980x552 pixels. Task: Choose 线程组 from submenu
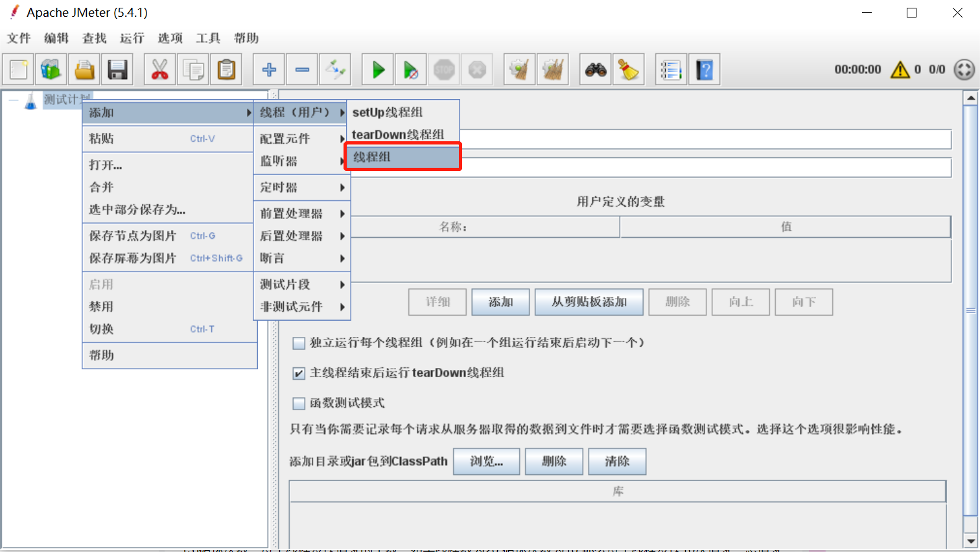click(x=402, y=157)
